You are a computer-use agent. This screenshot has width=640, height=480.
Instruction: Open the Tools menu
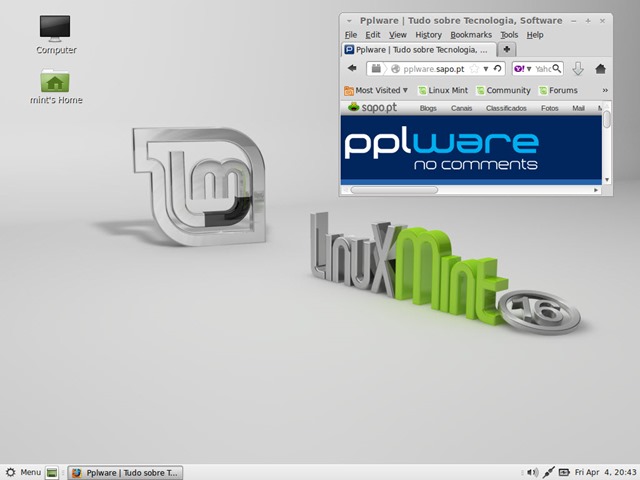pyautogui.click(x=509, y=35)
